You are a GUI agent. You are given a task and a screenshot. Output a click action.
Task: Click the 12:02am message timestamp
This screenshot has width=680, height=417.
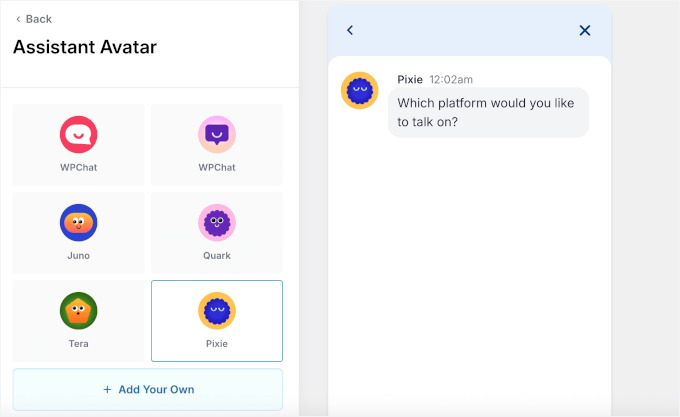[x=451, y=78]
